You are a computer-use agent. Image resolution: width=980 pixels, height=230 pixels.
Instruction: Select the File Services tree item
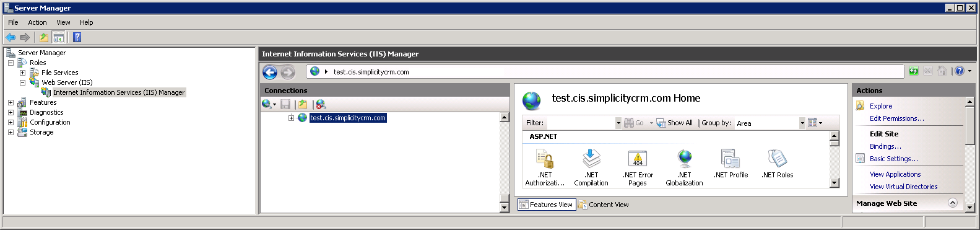point(59,73)
